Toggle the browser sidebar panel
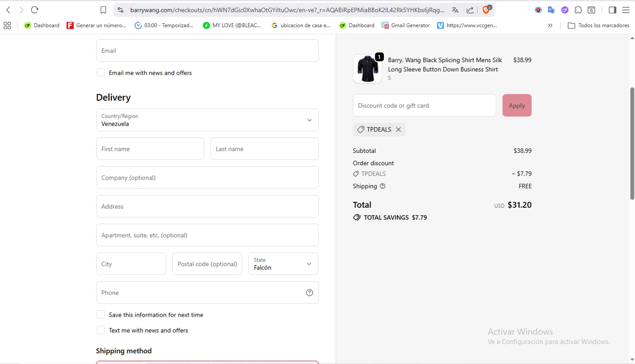The height and width of the screenshot is (364, 635). pos(613,10)
